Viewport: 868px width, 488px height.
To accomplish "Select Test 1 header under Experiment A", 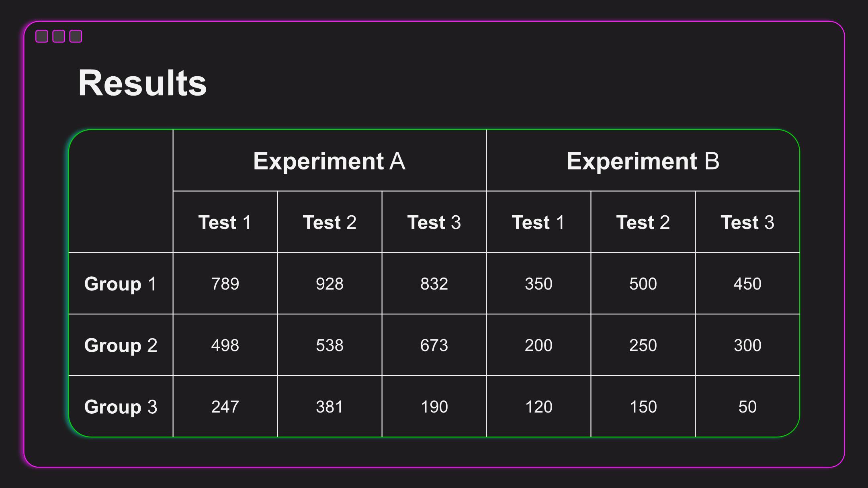I will (225, 222).
